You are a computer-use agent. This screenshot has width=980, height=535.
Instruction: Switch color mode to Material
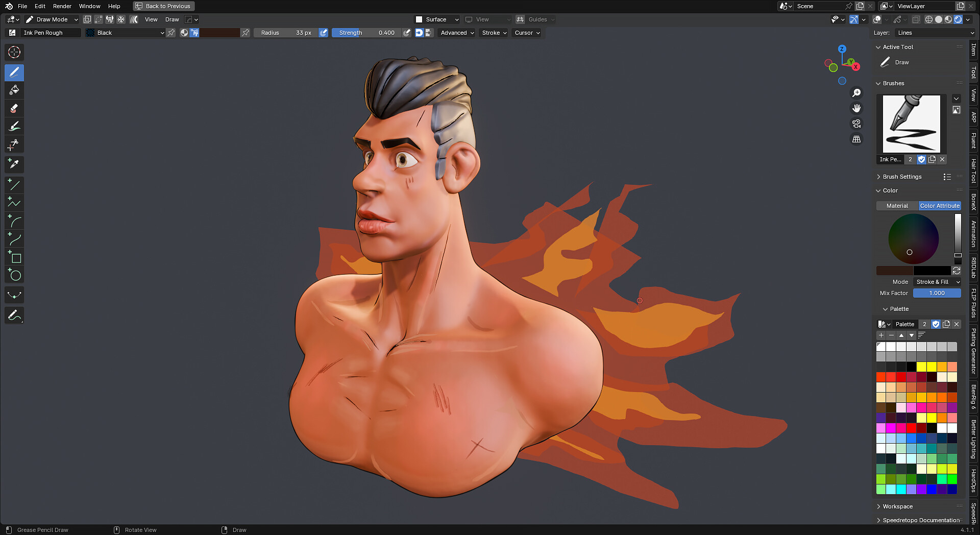pyautogui.click(x=897, y=206)
